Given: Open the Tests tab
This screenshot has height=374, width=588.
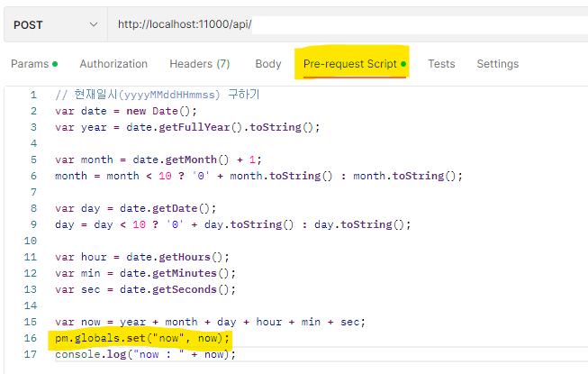Looking at the screenshot, I should (441, 64).
